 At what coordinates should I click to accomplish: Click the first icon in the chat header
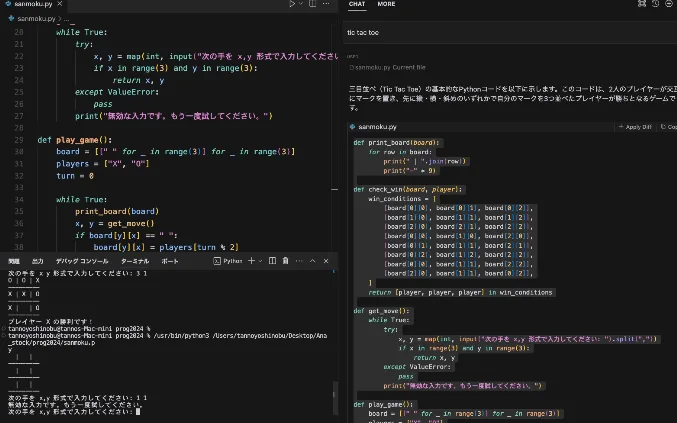pyautogui.click(x=642, y=4)
